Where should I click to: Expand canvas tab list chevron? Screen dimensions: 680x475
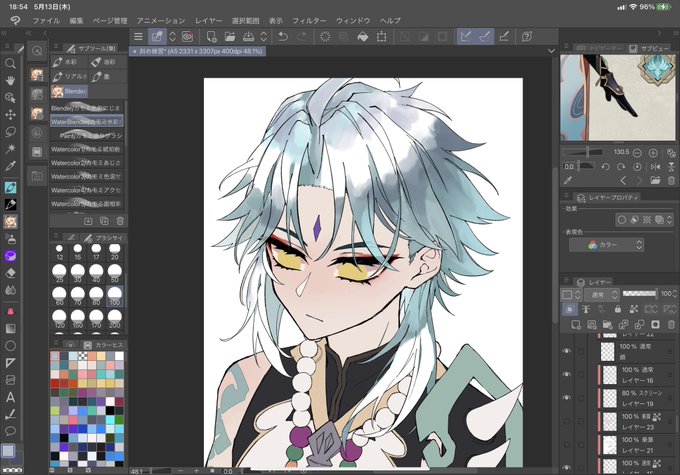(551, 51)
